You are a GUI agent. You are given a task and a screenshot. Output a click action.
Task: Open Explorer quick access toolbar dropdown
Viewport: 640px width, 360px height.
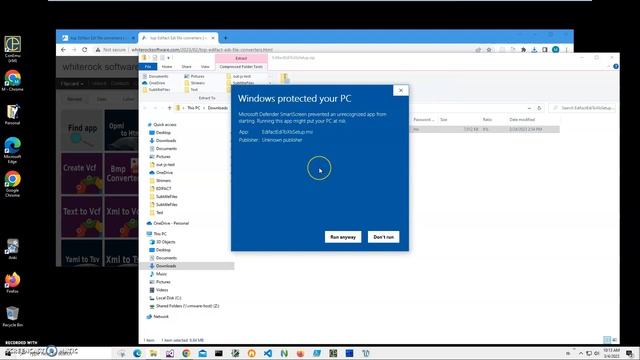[x=169, y=58]
